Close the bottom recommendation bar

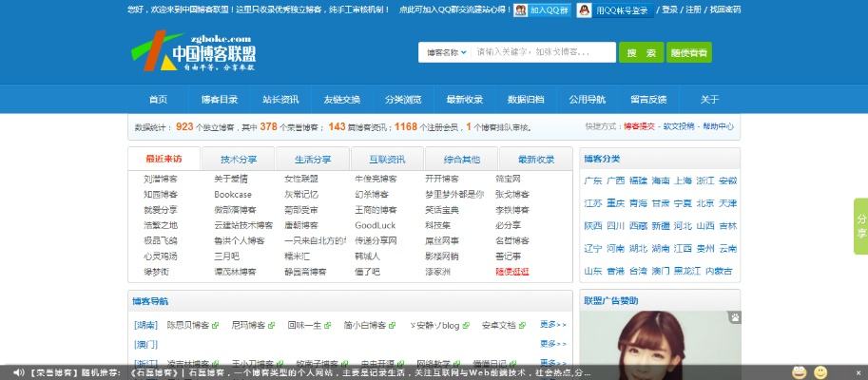point(858,372)
